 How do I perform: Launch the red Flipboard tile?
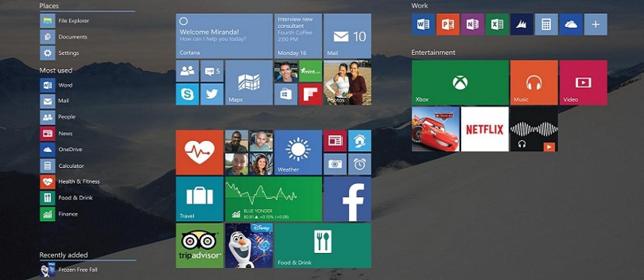point(310,94)
